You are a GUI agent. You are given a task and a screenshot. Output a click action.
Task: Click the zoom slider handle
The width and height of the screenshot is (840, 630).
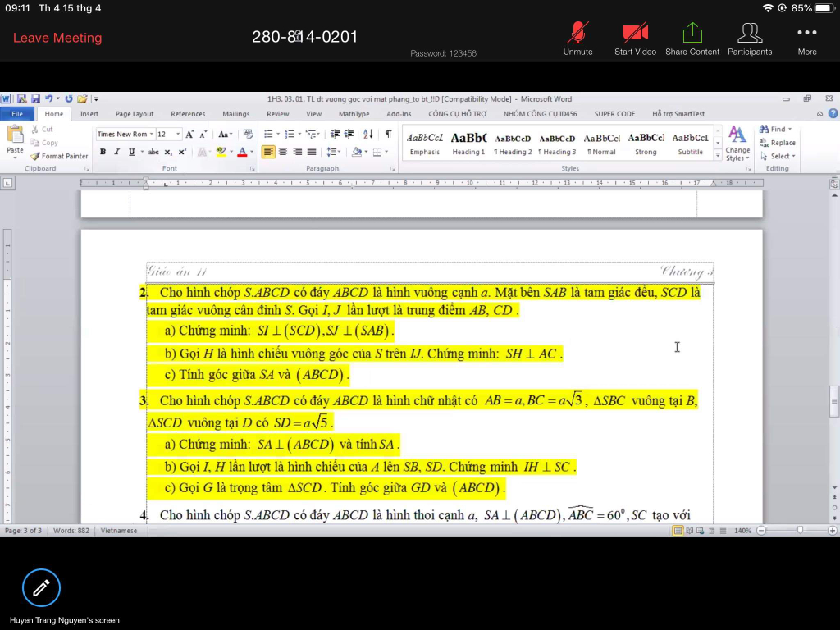tap(800, 531)
